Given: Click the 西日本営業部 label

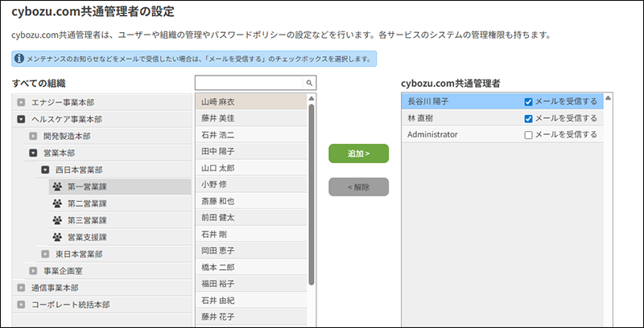Looking at the screenshot, I should point(79,170).
